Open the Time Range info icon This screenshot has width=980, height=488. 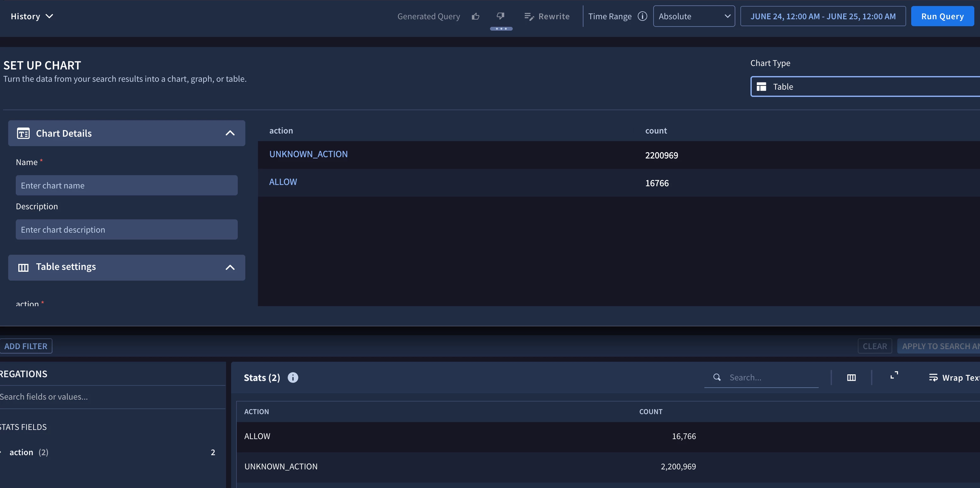(642, 16)
